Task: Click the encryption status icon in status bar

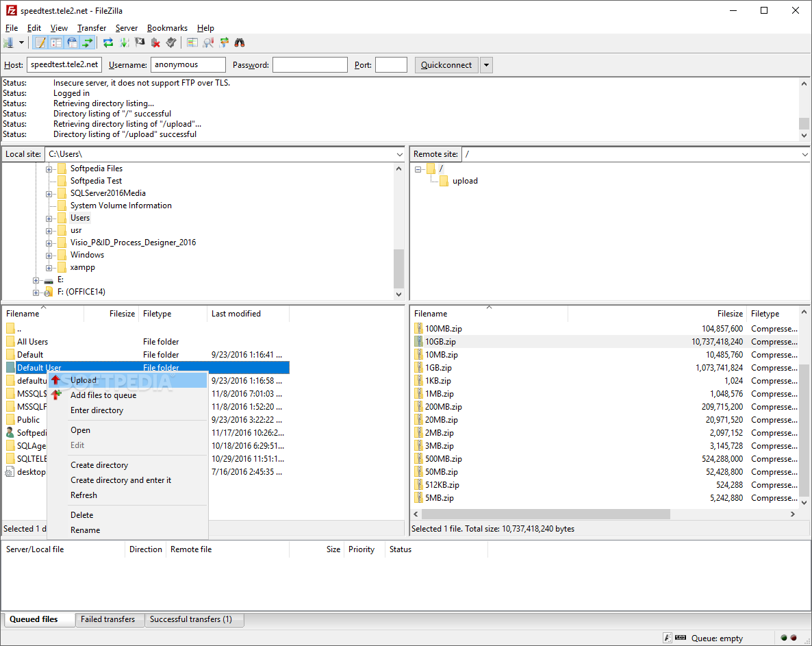Action: [x=668, y=638]
